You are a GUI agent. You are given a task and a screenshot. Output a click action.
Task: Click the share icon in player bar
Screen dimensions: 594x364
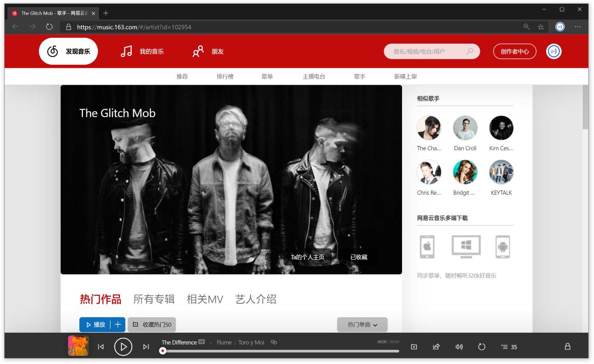tap(436, 347)
